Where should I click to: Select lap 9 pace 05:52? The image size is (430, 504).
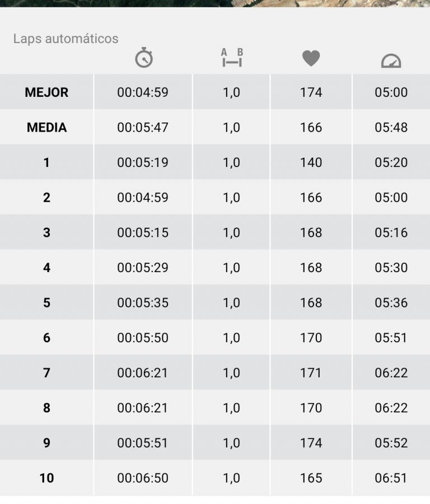(x=391, y=442)
